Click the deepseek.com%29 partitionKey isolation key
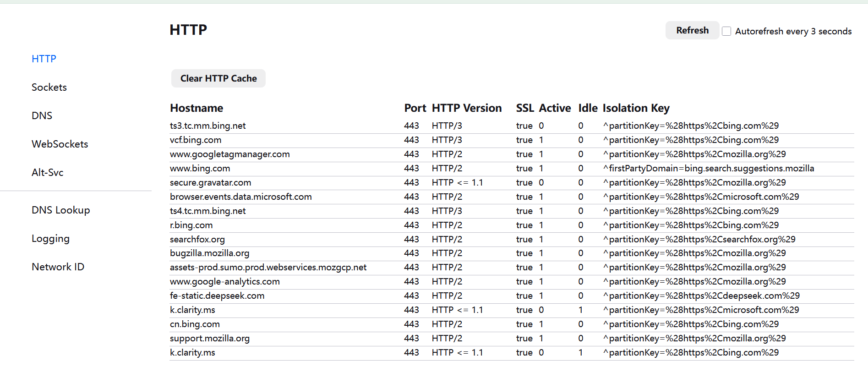This screenshot has height=367, width=868. pyautogui.click(x=701, y=296)
